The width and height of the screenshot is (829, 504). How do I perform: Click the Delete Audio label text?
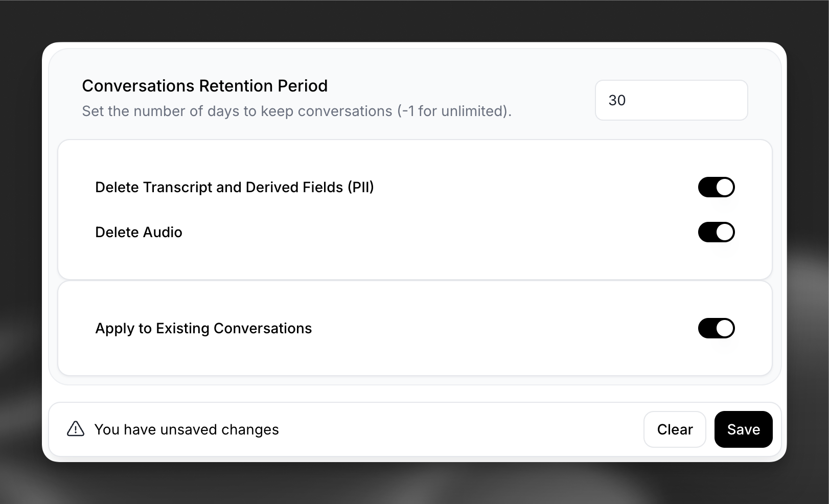(139, 232)
